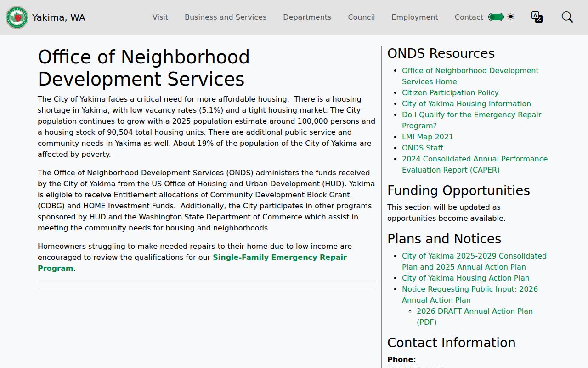Viewport: 588px width, 368px height.
Task: Open the Citizen Participation Policy link
Action: (450, 92)
